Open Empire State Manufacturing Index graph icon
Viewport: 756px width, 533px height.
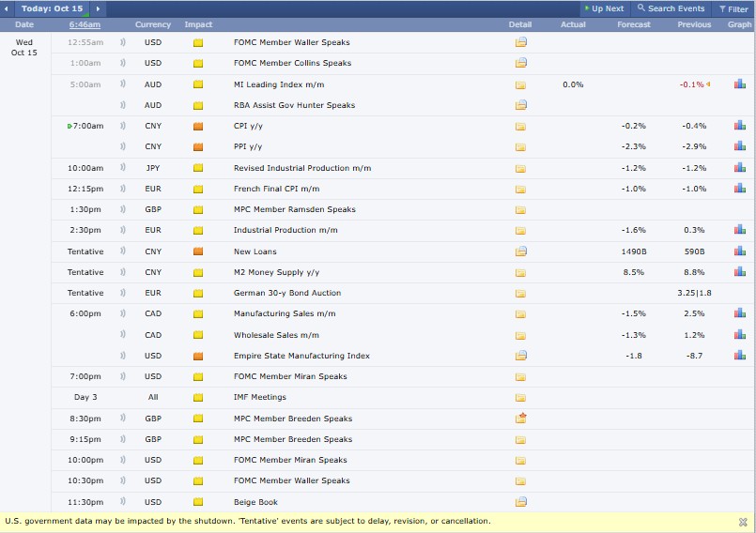(x=740, y=356)
